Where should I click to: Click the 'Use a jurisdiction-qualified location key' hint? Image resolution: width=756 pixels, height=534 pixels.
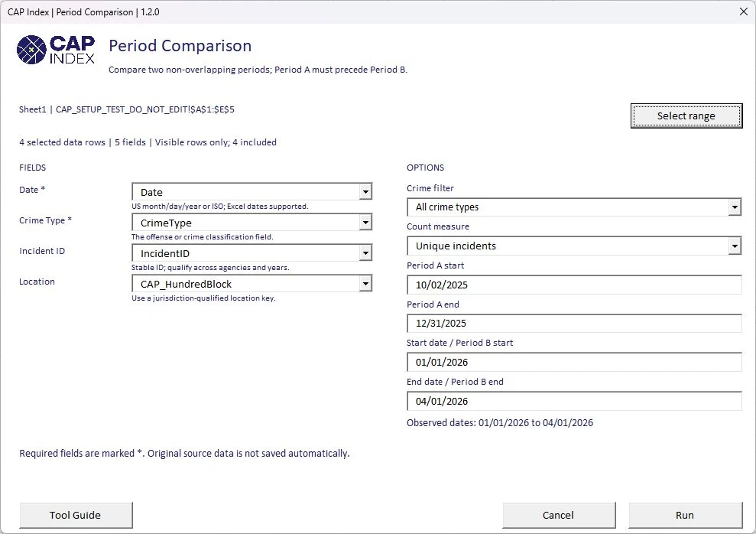203,298
